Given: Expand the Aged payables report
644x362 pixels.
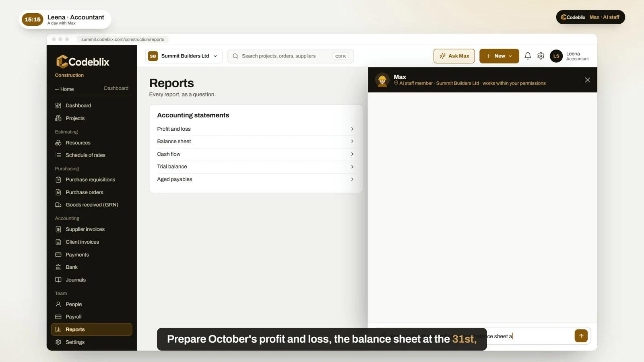Looking at the screenshot, I should point(256,179).
